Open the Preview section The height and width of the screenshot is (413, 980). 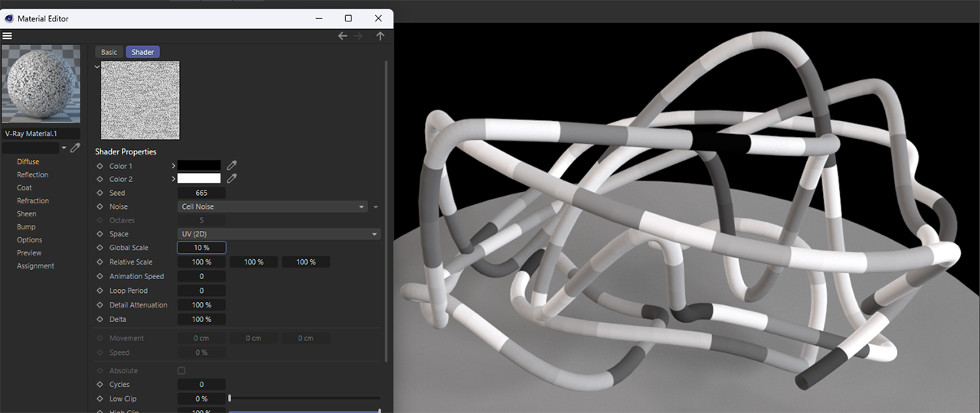29,252
